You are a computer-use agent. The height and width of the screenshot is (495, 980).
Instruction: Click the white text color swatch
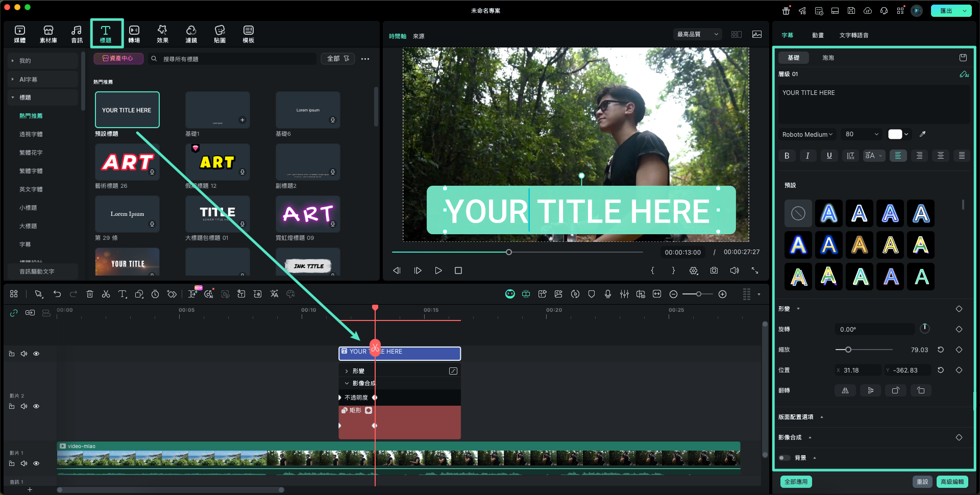tap(895, 134)
